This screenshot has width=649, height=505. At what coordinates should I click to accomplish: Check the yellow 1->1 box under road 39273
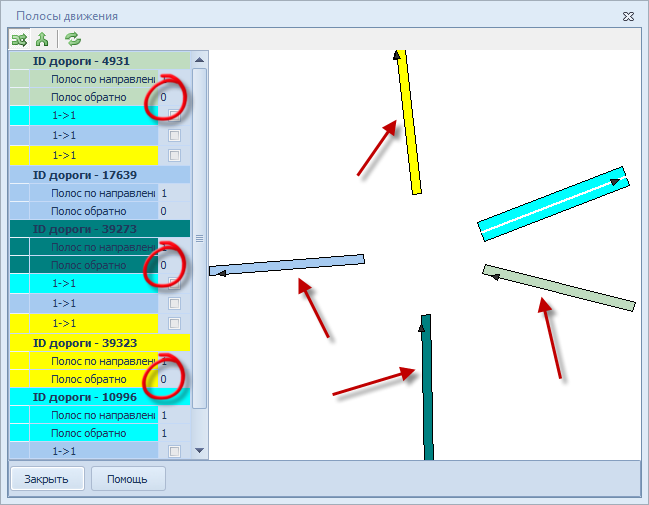point(174,323)
